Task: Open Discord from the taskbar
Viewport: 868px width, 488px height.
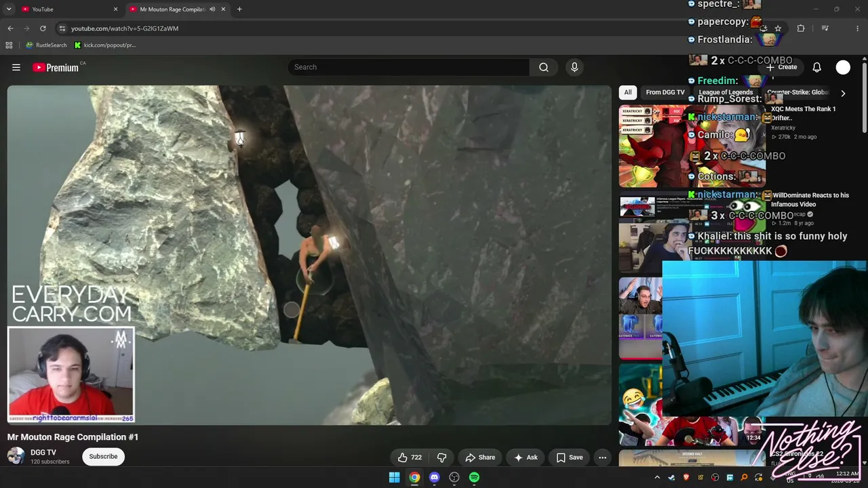Action: 435,477
